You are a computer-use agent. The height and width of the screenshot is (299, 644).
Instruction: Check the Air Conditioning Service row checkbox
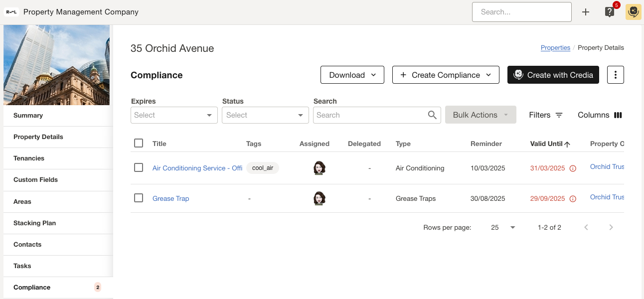(139, 167)
